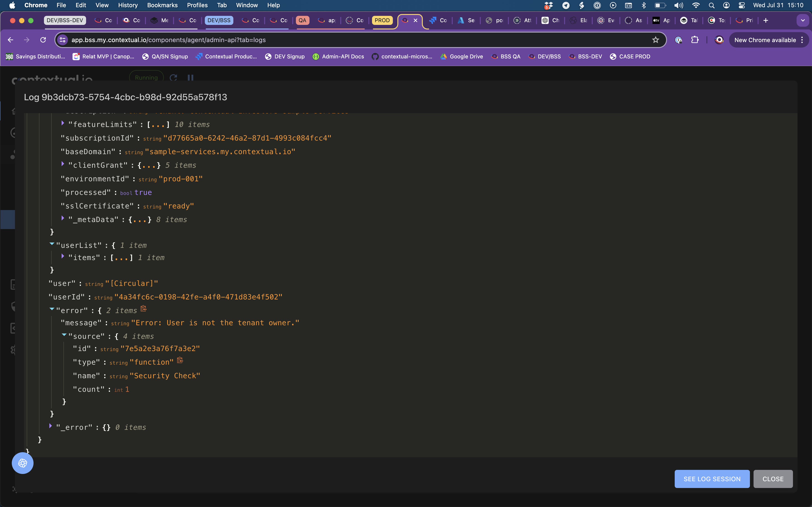Image resolution: width=812 pixels, height=507 pixels.
Task: Collapse the userList object
Action: click(x=52, y=244)
